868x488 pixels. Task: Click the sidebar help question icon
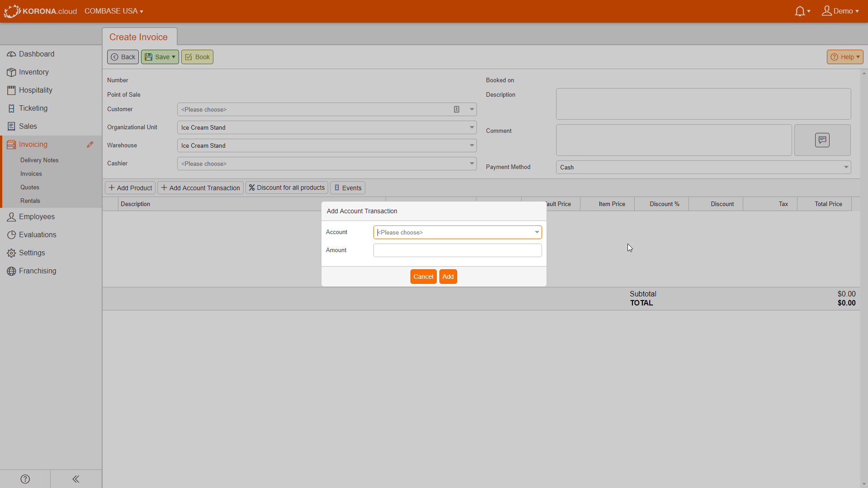coord(25,479)
